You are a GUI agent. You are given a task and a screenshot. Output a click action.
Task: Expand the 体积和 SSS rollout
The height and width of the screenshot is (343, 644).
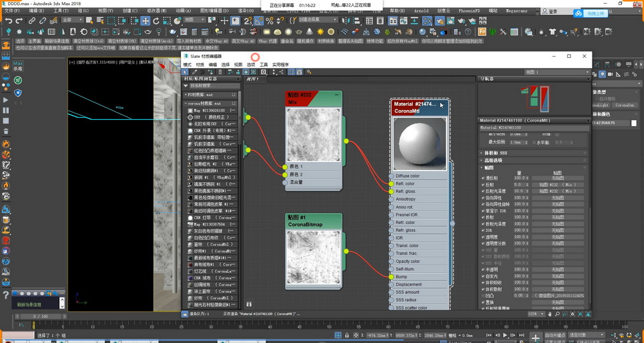pyautogui.click(x=533, y=153)
